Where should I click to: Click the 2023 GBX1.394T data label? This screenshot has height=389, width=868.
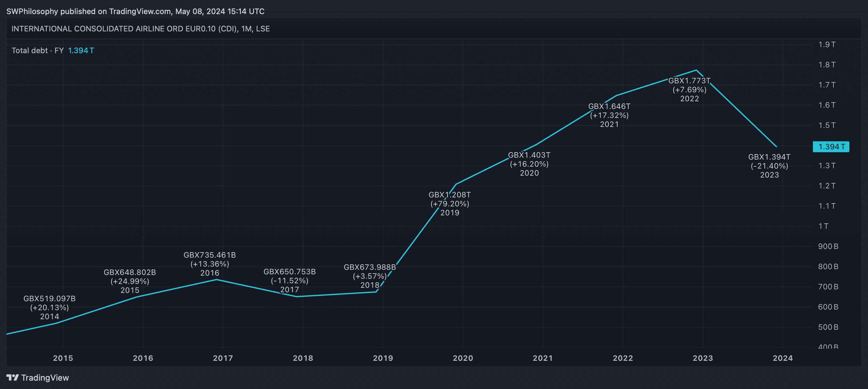pos(769,166)
